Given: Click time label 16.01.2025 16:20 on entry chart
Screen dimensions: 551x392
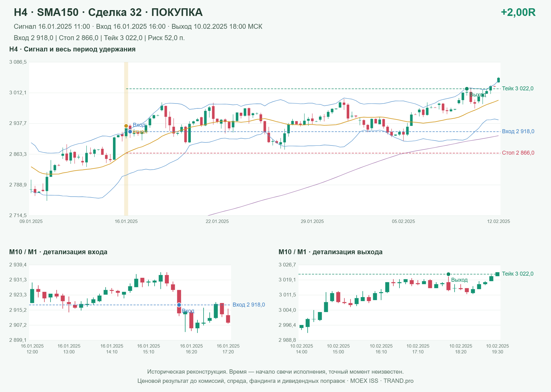Looking at the screenshot, I should click(x=191, y=349).
